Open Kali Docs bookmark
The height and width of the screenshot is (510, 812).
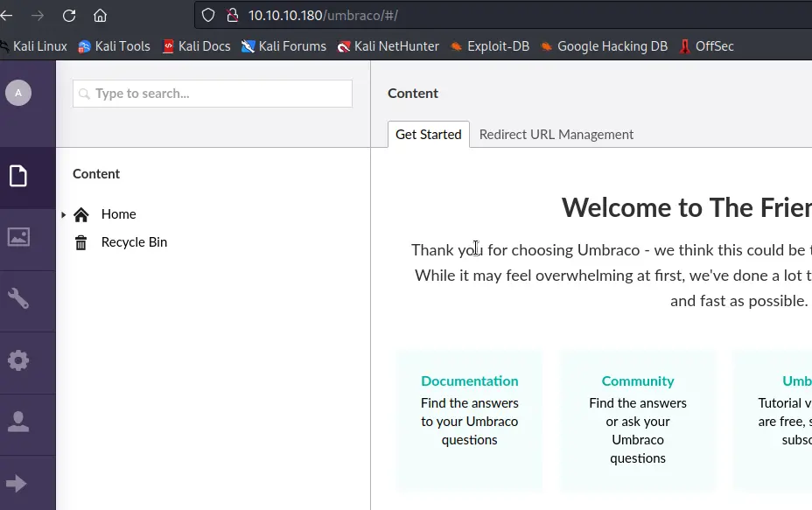coord(196,46)
